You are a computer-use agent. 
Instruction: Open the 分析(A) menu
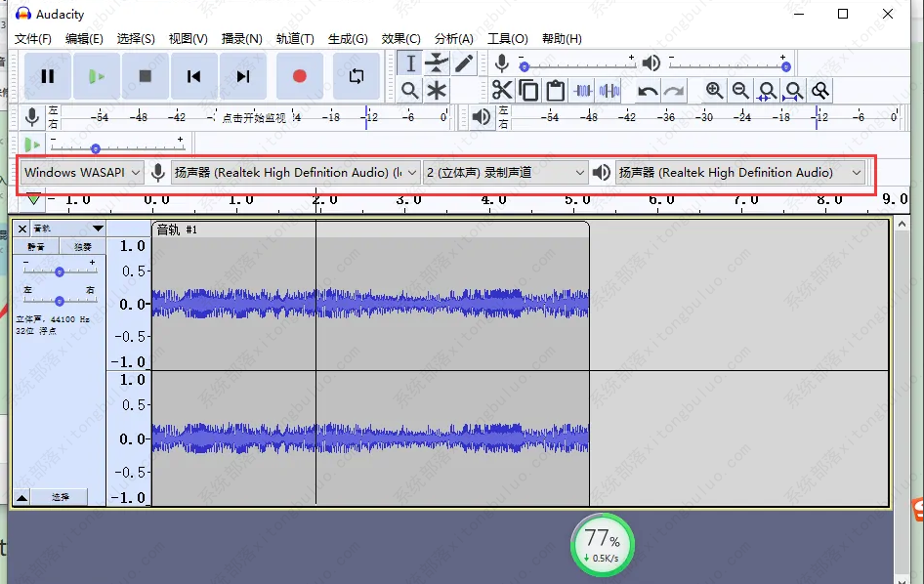(x=454, y=39)
